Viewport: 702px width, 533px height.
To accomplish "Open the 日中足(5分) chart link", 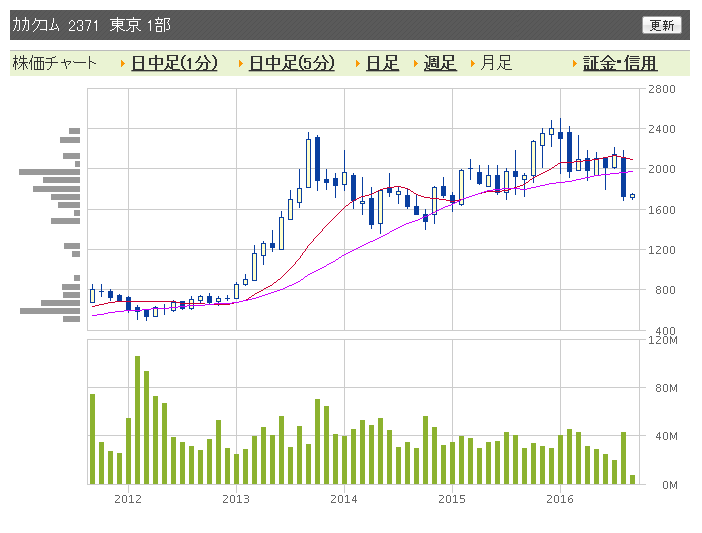I will coord(291,63).
